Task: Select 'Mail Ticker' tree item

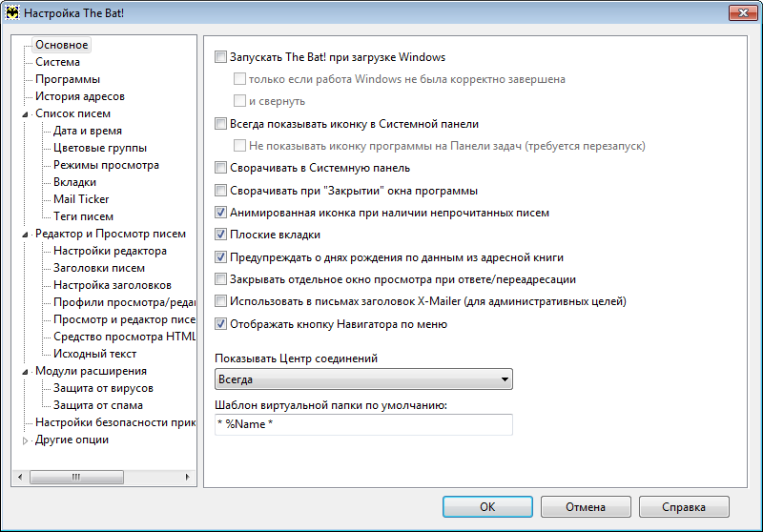Action: point(81,199)
